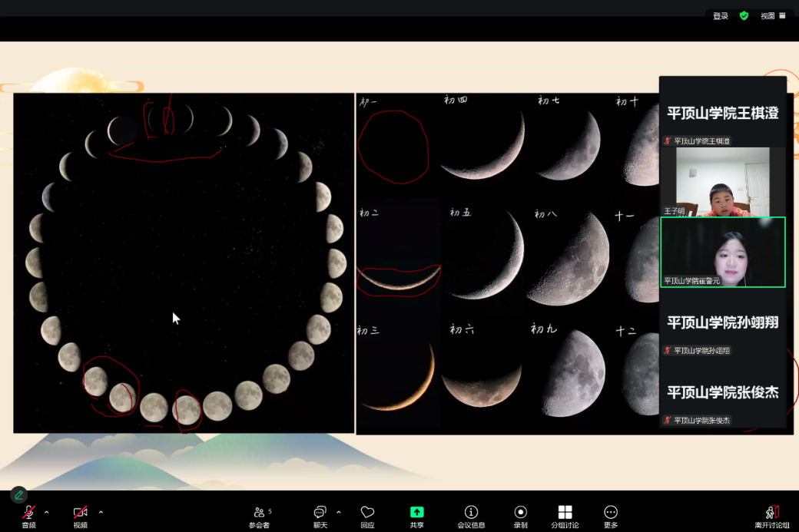Select the 平顶山学院王棋澄 participant tile
This screenshot has width=799, height=532.
722,113
